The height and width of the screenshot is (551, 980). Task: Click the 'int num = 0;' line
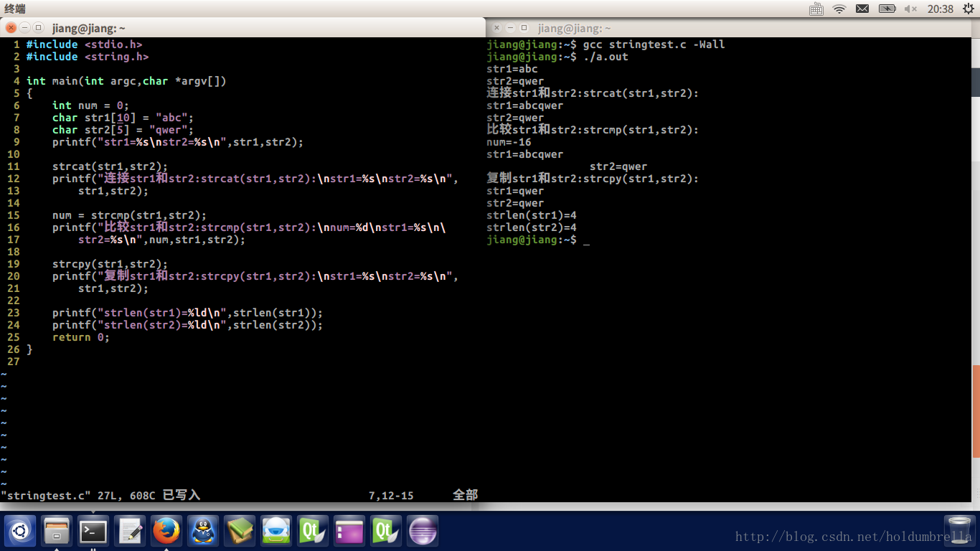90,105
